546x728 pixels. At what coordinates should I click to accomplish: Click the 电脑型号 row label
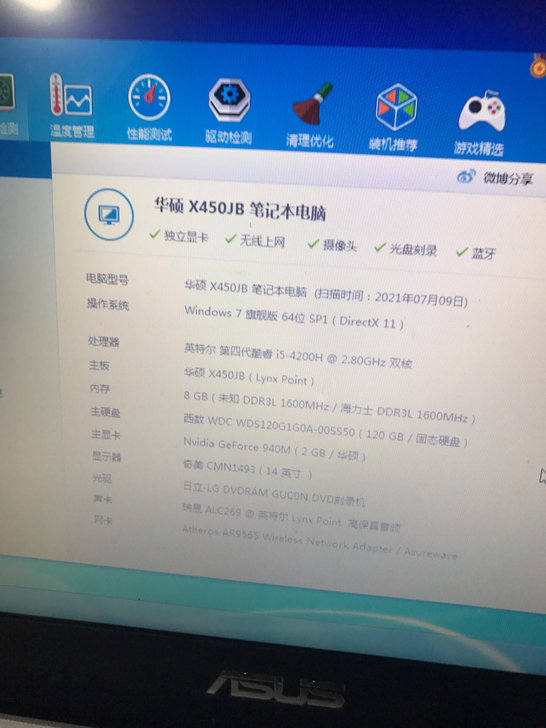click(107, 279)
